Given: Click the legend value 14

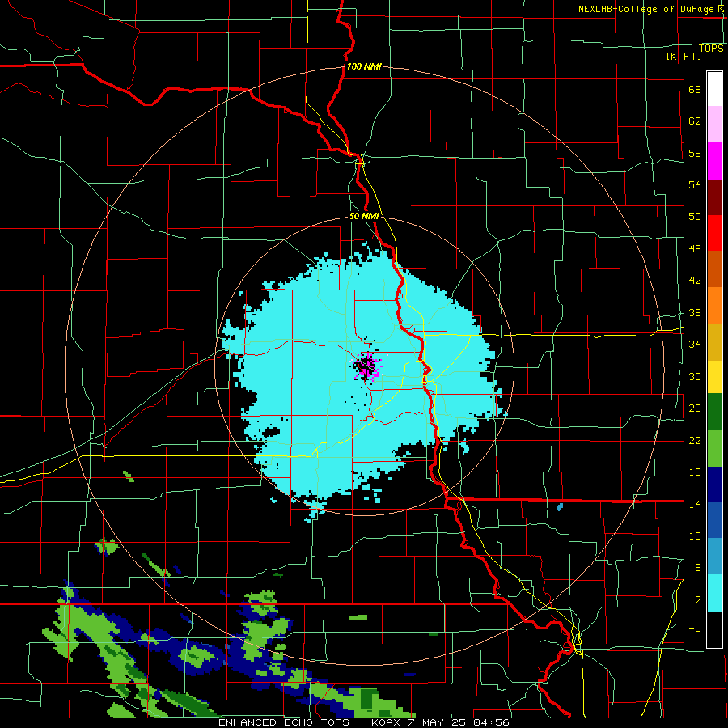Looking at the screenshot, I should pyautogui.click(x=695, y=504).
